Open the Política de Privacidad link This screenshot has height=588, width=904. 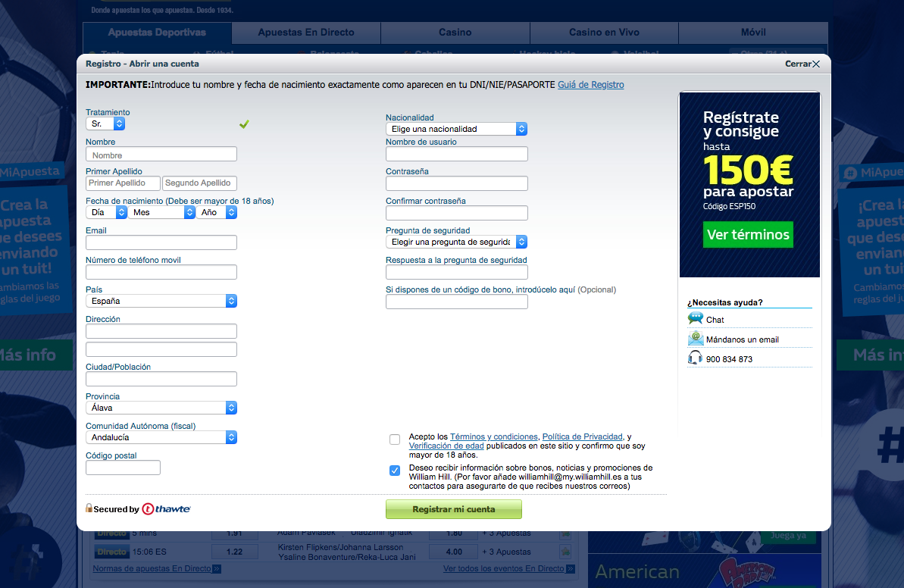(582, 436)
